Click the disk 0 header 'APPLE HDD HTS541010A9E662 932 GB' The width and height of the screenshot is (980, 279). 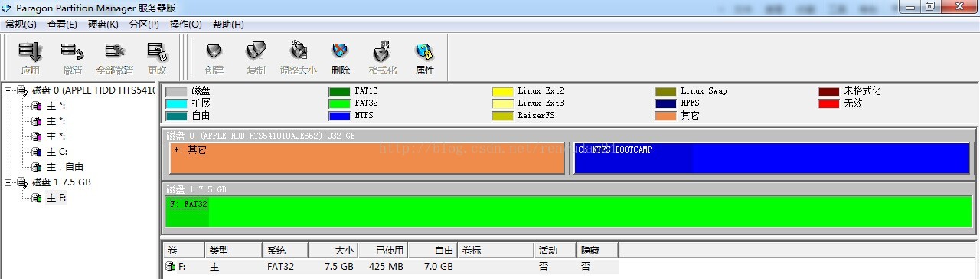pos(261,136)
